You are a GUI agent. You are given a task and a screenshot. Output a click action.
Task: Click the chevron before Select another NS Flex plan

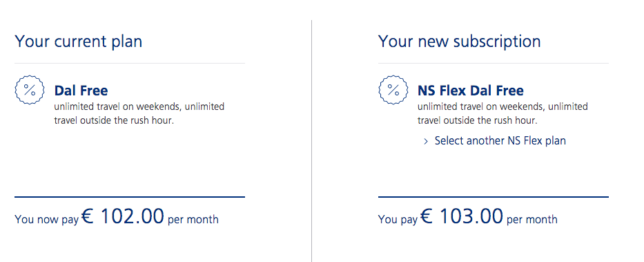coord(425,142)
